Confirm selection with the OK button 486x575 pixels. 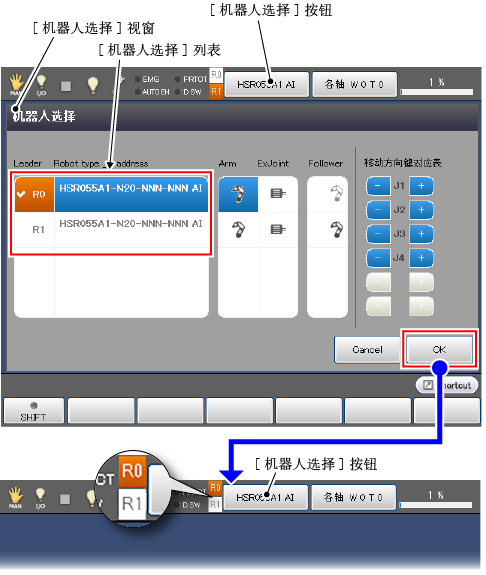point(439,349)
